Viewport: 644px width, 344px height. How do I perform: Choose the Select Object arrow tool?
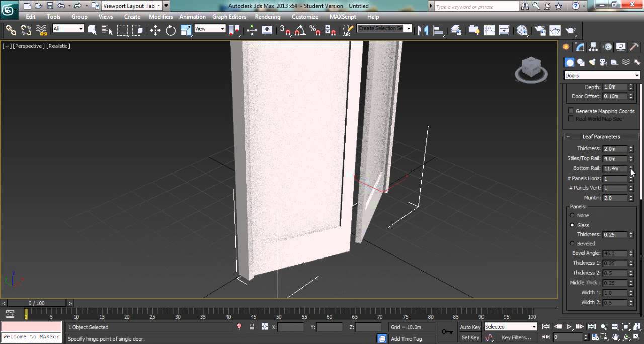(92, 30)
